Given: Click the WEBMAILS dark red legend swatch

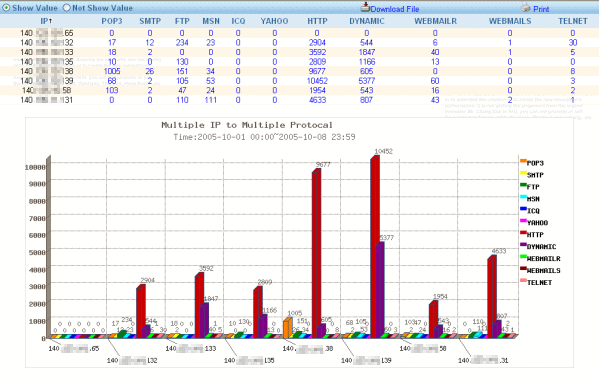Looking at the screenshot, I should pyautogui.click(x=523, y=269).
